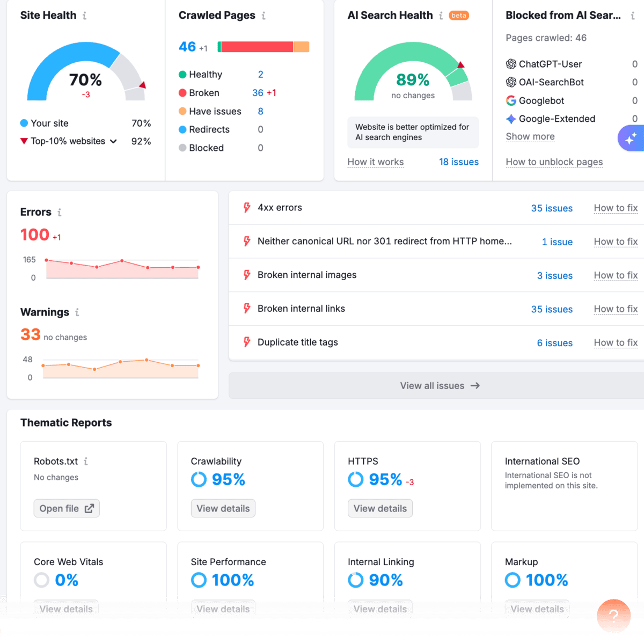Open How to fix for Duplicate title tags
Image resolution: width=644 pixels, height=644 pixels.
click(x=616, y=342)
